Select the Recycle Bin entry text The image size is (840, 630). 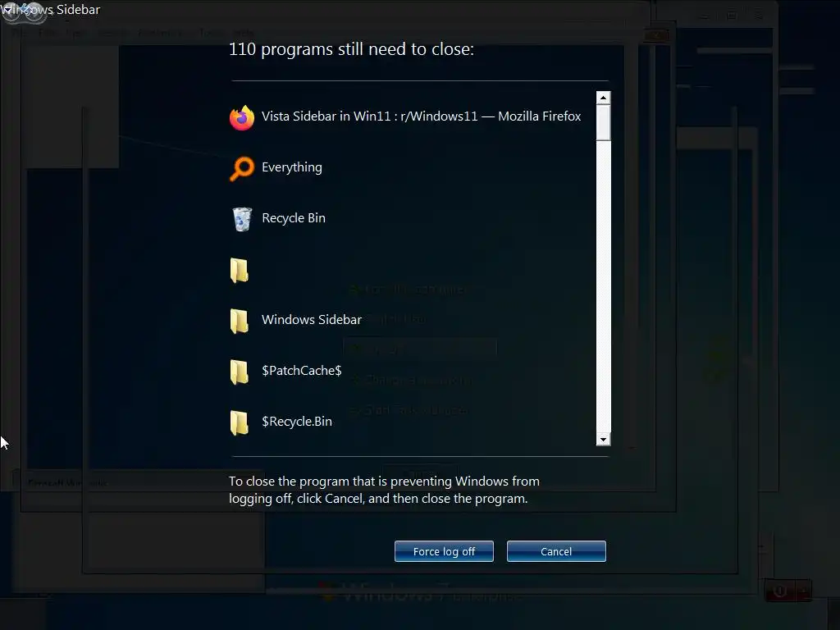294,218
